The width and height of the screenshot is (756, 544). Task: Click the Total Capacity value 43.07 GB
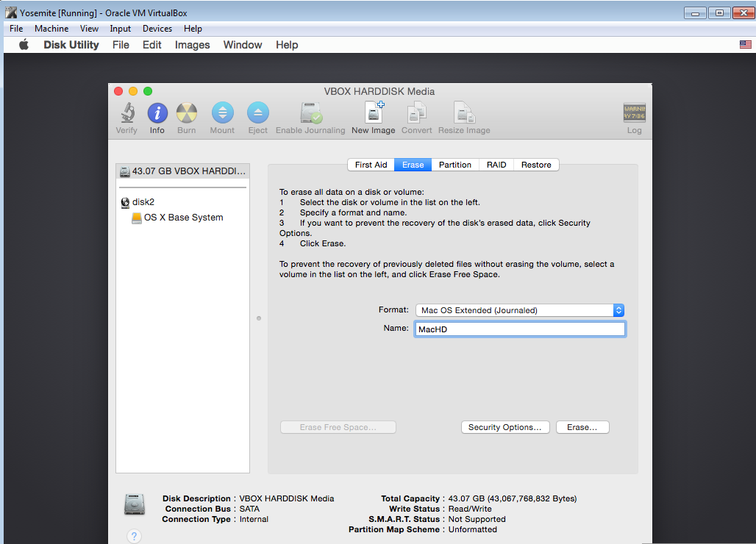pyautogui.click(x=513, y=498)
